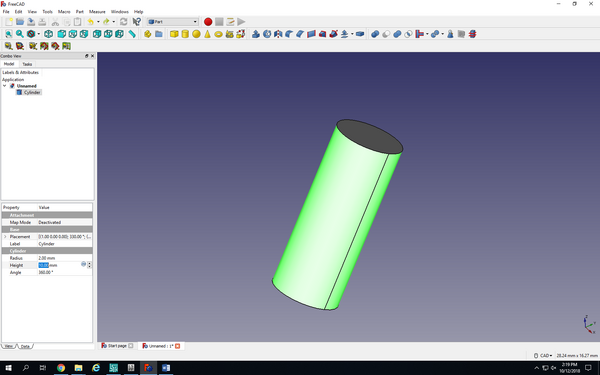Open the undo history dropdown arrow
The width and height of the screenshot is (600, 375).
click(98, 22)
